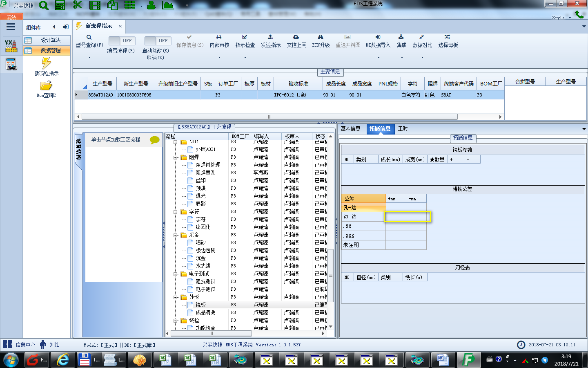The image size is (588, 368).
Task: Click 取消(Z) button
Action: [155, 58]
